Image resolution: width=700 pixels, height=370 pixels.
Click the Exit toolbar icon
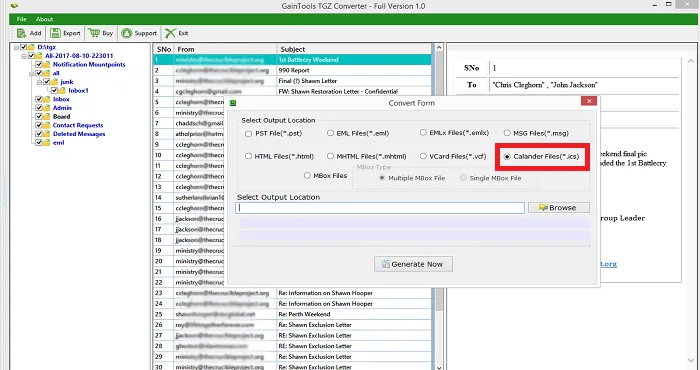[171, 33]
